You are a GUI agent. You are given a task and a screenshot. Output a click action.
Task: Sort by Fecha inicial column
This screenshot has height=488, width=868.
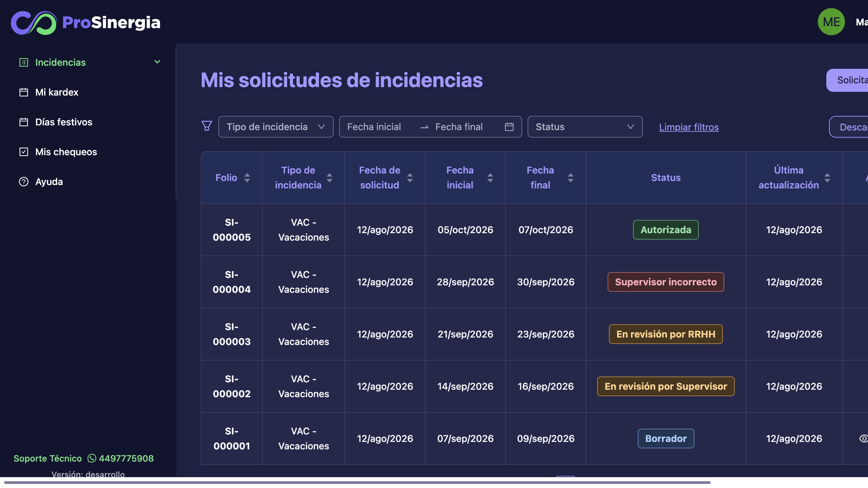[x=490, y=178]
